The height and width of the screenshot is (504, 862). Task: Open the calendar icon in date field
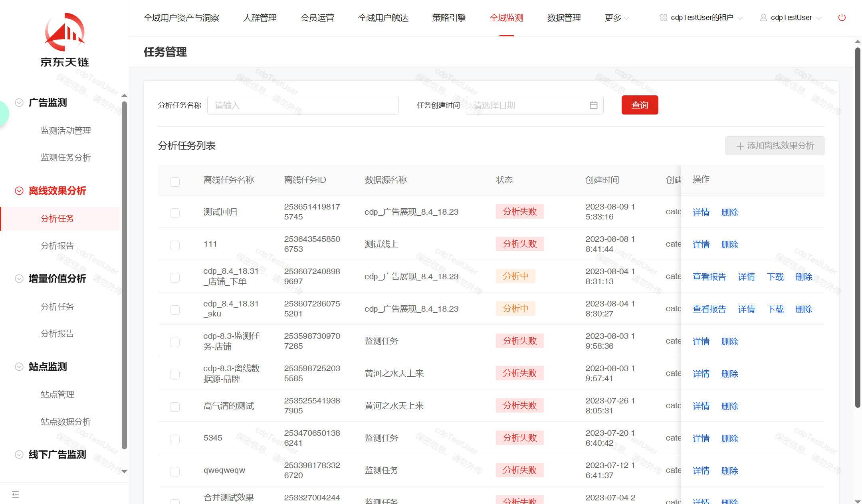593,105
